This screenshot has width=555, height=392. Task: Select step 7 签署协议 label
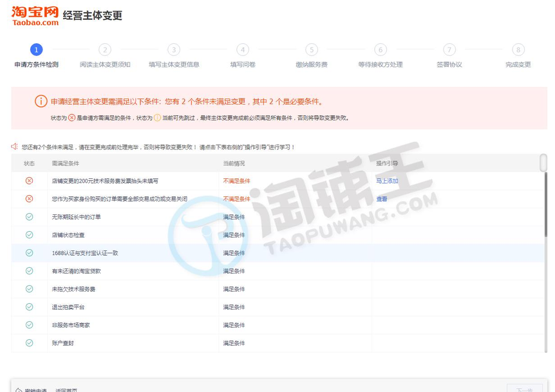point(449,65)
